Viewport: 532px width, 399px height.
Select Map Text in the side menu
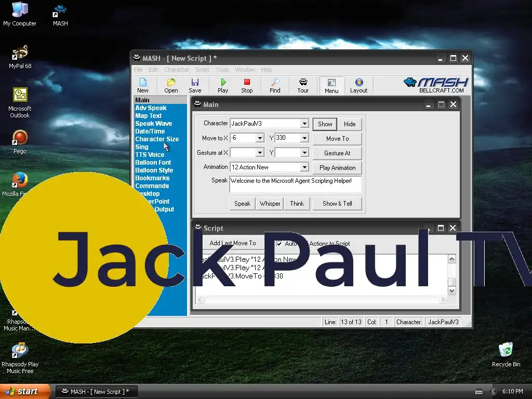coord(148,116)
